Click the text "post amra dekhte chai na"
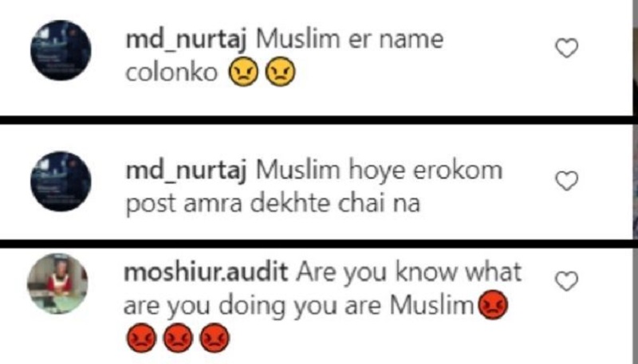The width and height of the screenshot is (638, 364). coord(273,204)
